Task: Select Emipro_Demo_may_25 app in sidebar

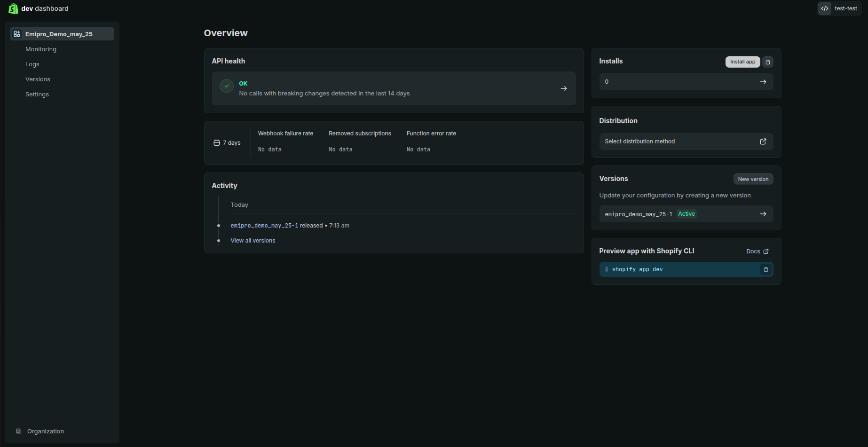Action: coord(62,34)
